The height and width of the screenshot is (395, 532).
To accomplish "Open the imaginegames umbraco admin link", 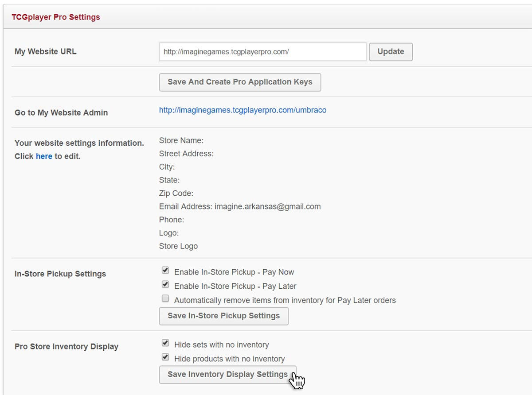I will point(243,110).
